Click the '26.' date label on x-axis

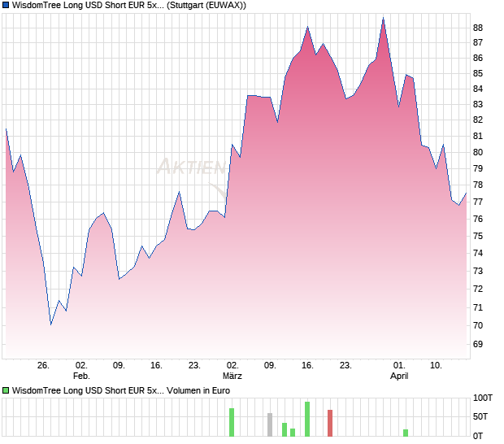coord(43,366)
